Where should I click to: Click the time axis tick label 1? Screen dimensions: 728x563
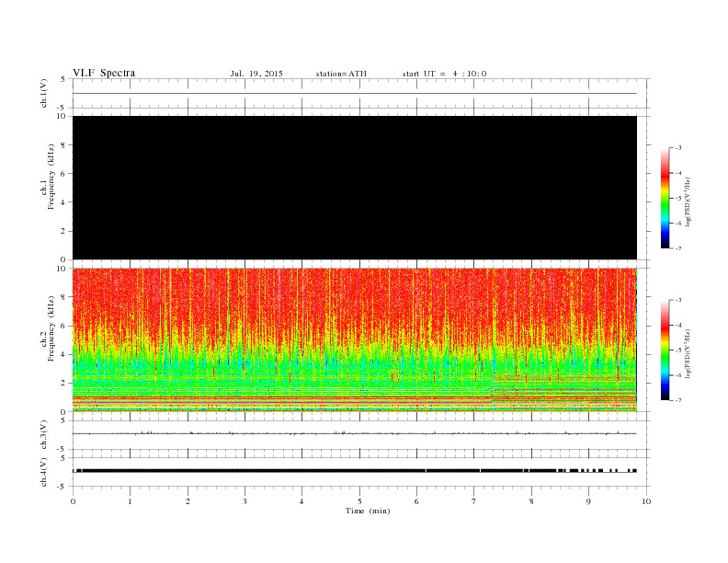(x=130, y=501)
